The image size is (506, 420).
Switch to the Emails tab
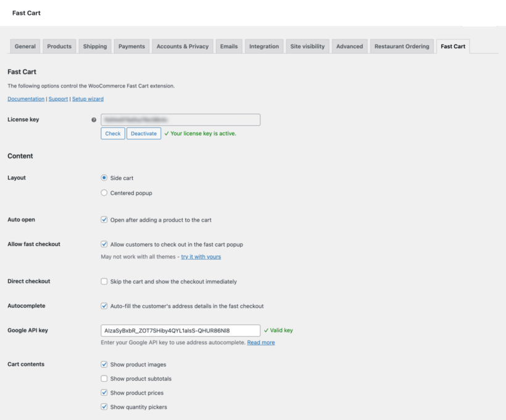[x=229, y=46]
